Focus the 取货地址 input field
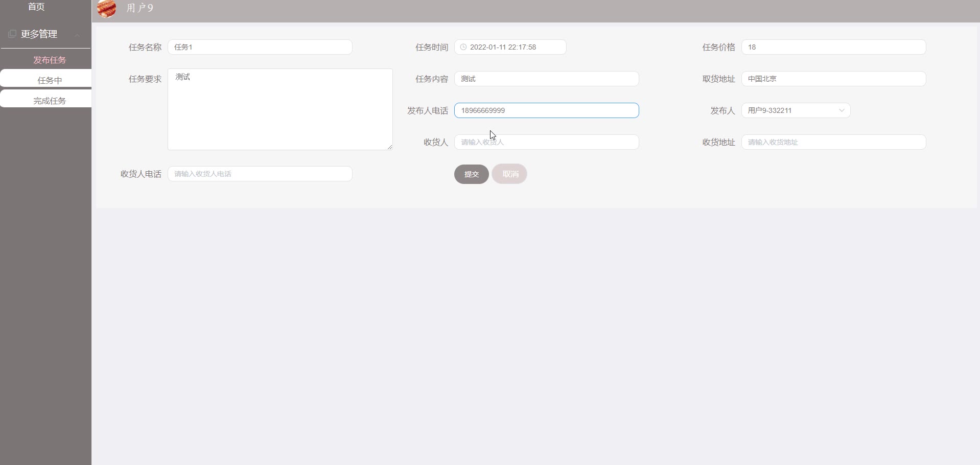 833,79
